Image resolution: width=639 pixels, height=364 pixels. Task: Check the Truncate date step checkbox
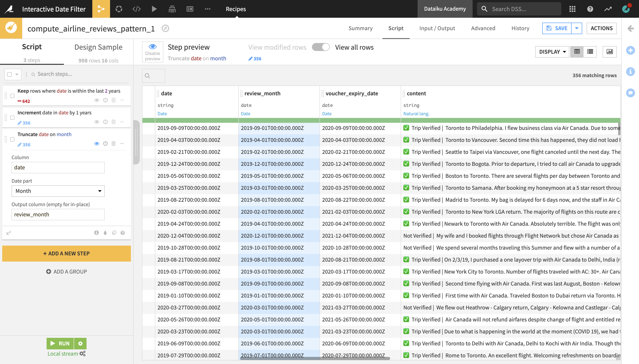pyautogui.click(x=12, y=139)
